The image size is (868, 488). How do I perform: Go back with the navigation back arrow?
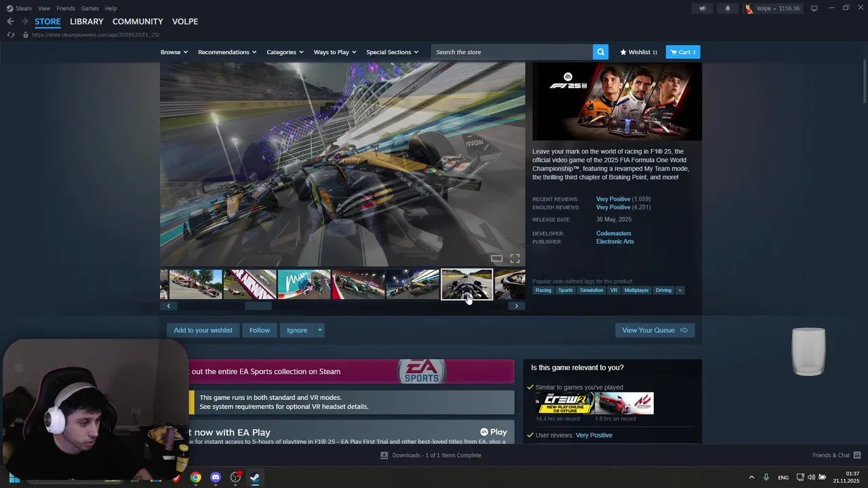(10, 22)
